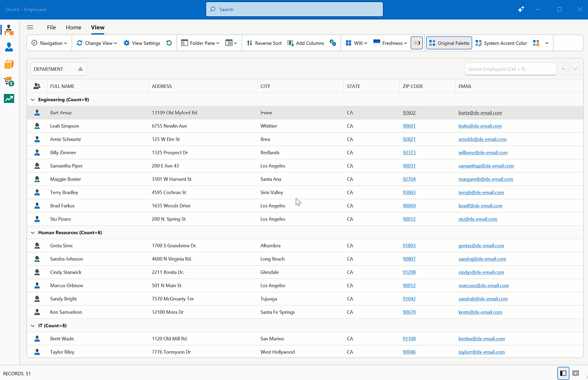Open the Employees section in the sidebar
This screenshot has width=588, height=380.
pos(9,30)
